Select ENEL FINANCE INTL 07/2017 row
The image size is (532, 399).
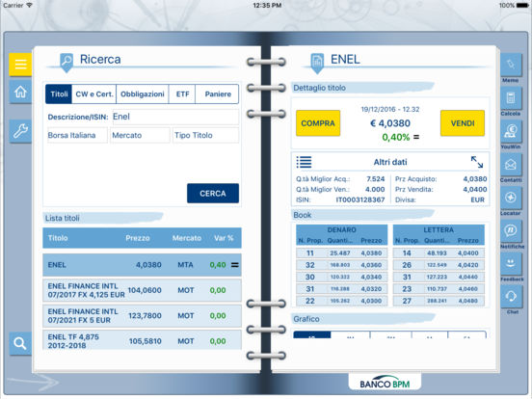click(143, 290)
